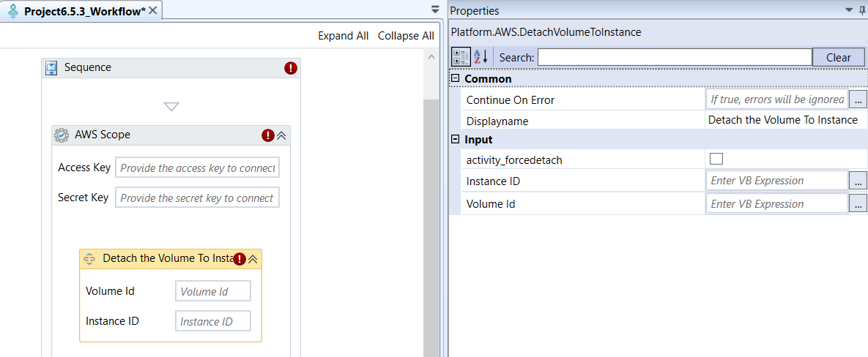The image size is (868, 357).
Task: Click the Continue On Error value field
Action: pyautogui.click(x=777, y=99)
